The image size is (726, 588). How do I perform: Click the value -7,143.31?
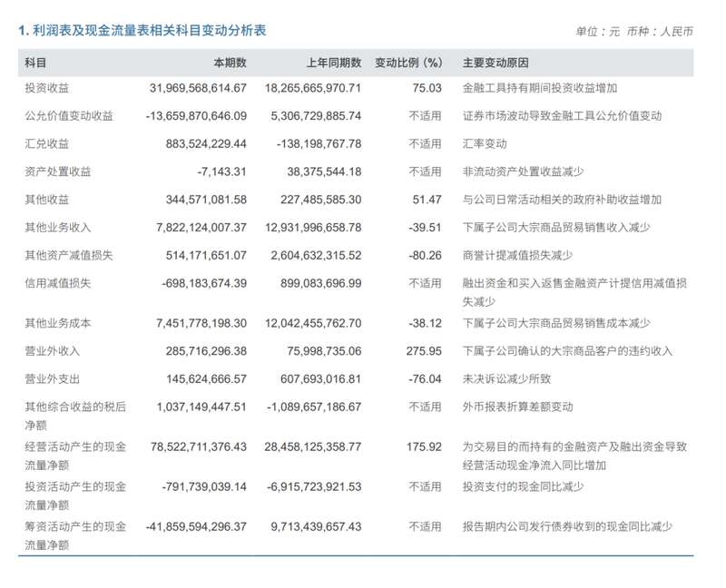click(221, 171)
